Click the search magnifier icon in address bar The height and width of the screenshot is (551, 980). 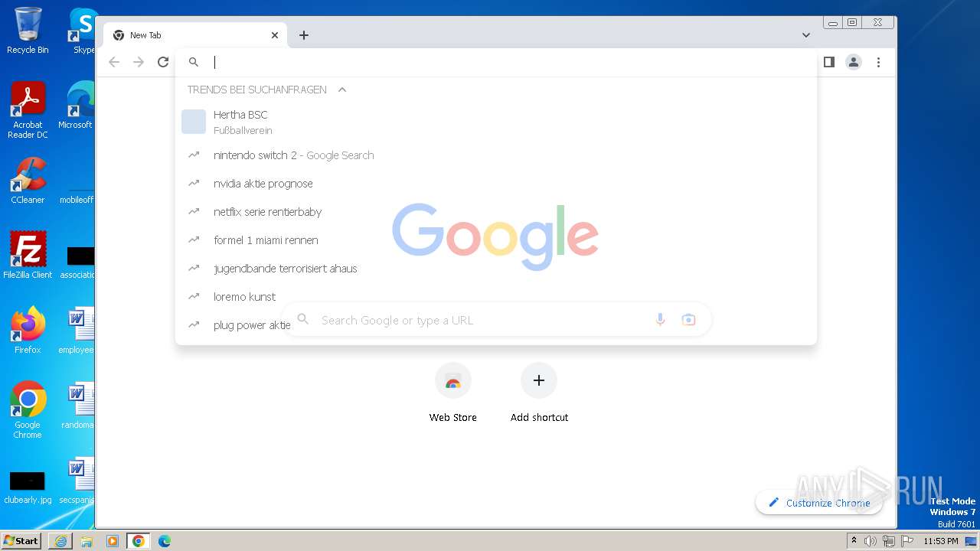(194, 62)
